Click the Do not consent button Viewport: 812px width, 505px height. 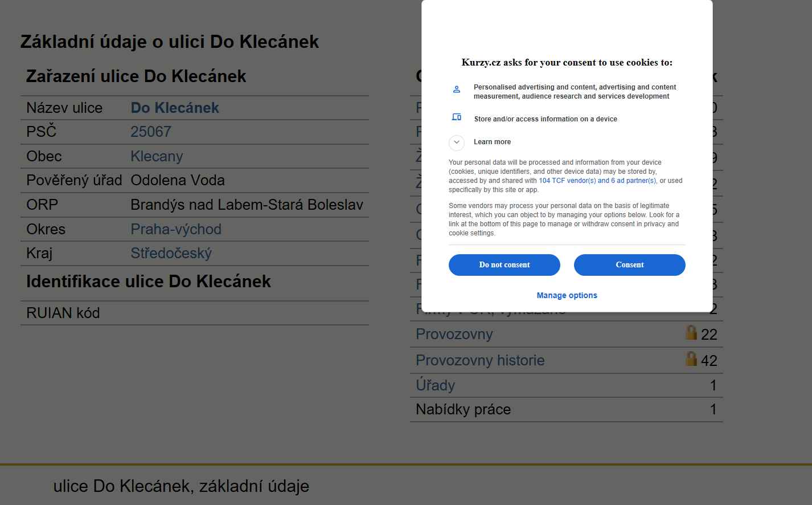pos(504,265)
